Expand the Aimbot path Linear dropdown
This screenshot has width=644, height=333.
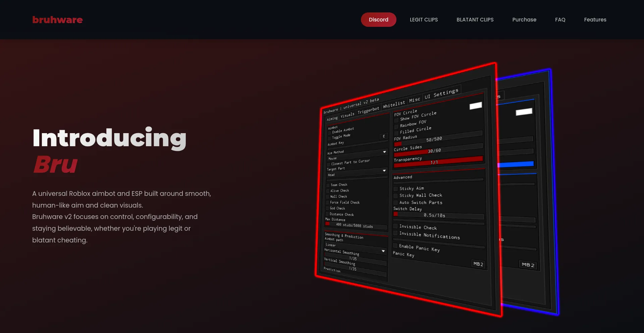point(355,248)
